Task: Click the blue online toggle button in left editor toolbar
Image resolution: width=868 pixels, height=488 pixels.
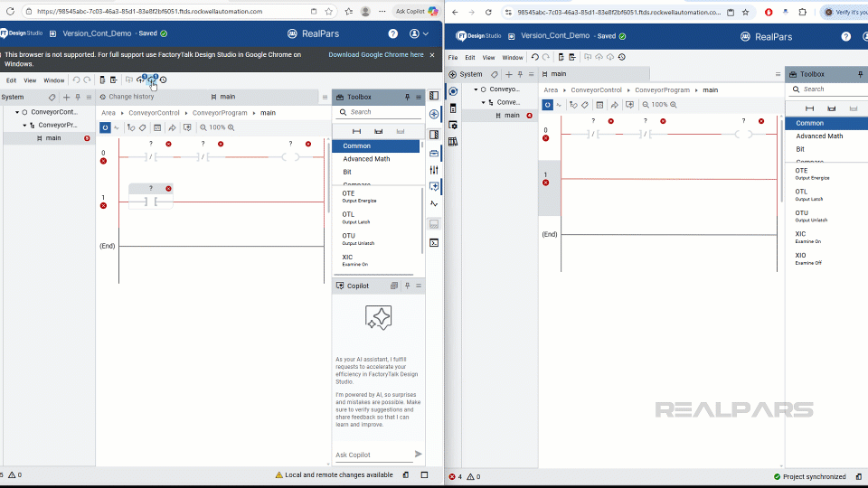Action: coord(105,127)
